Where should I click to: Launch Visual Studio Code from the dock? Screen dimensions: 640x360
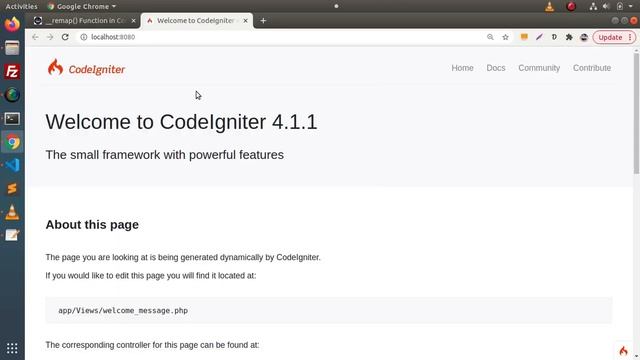[x=12, y=165]
